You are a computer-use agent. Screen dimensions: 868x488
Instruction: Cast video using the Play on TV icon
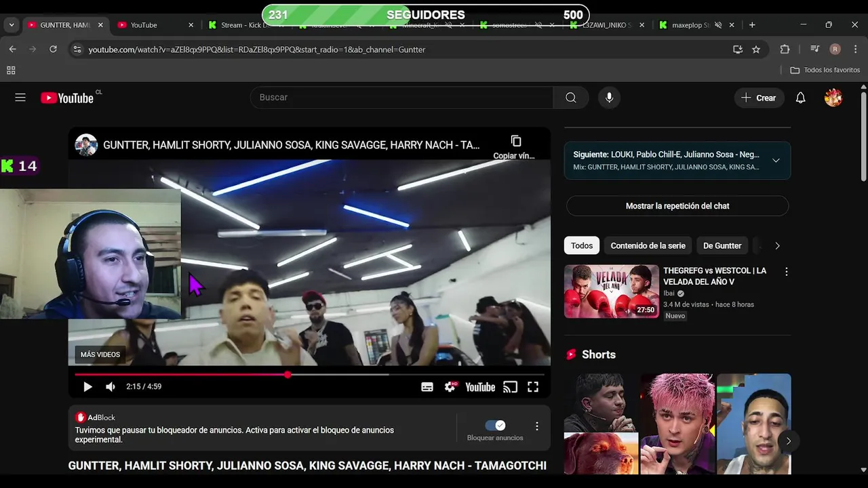click(510, 387)
